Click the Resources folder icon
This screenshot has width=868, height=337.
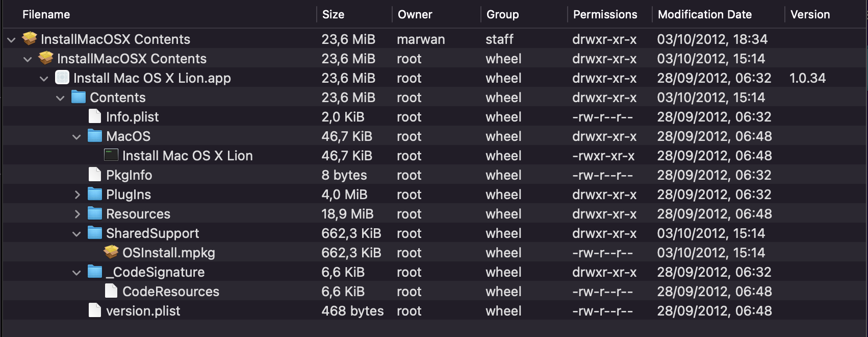(95, 213)
